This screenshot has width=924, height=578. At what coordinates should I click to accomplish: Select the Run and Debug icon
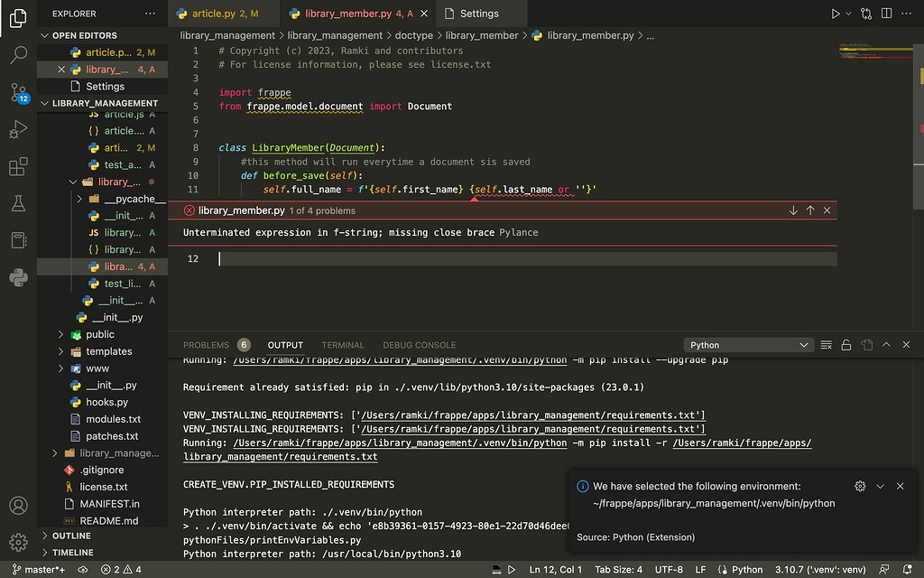pos(18,130)
